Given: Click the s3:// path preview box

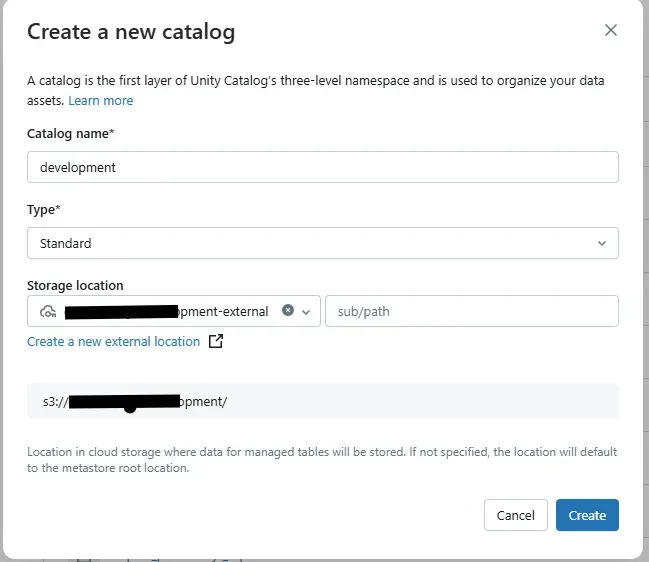Looking at the screenshot, I should 322,401.
